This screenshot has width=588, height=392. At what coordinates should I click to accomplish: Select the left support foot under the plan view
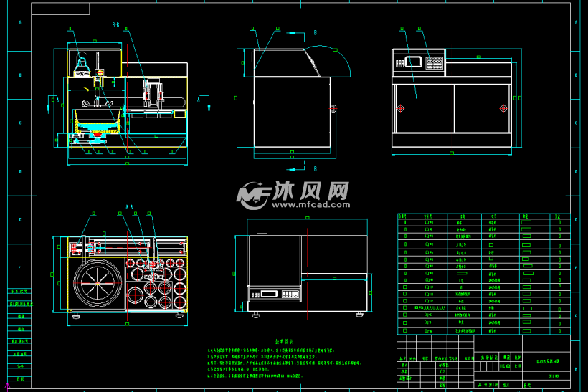75,314
